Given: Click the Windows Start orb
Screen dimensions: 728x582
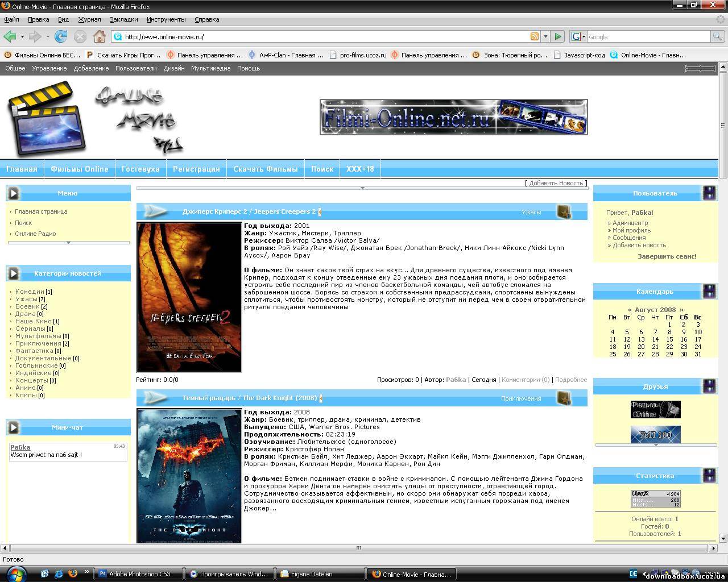Looking at the screenshot, I should (16, 573).
